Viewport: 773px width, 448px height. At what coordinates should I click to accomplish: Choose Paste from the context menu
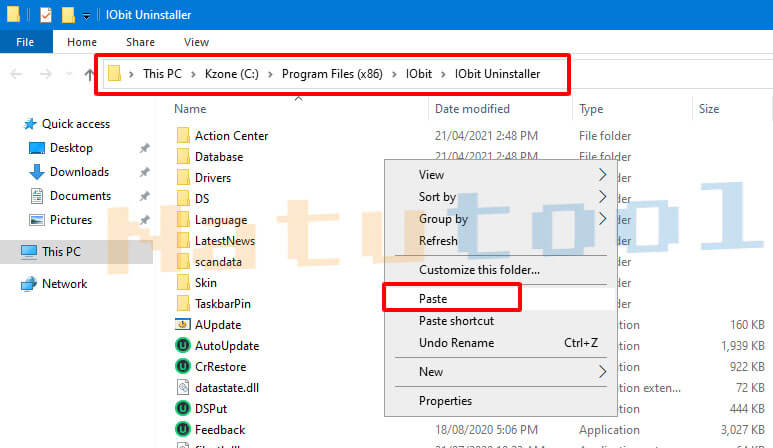(501, 299)
